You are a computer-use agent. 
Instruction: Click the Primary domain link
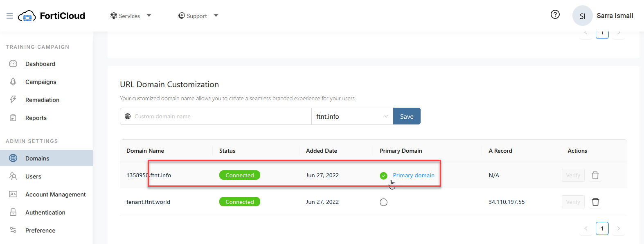(414, 175)
